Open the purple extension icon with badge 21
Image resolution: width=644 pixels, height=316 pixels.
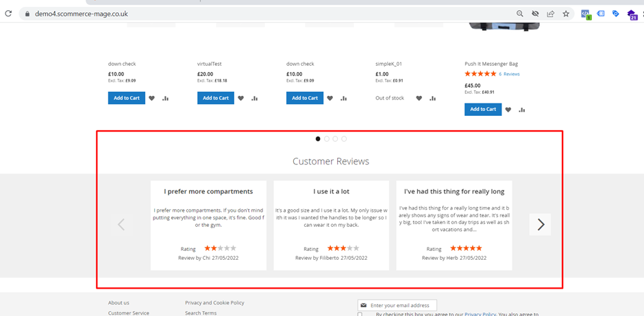pos(632,14)
